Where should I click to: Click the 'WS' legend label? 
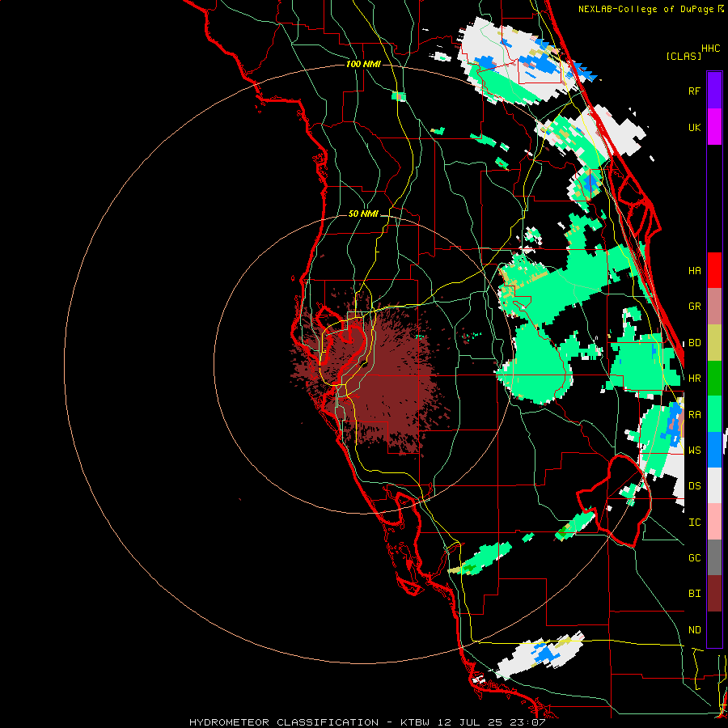click(x=694, y=450)
